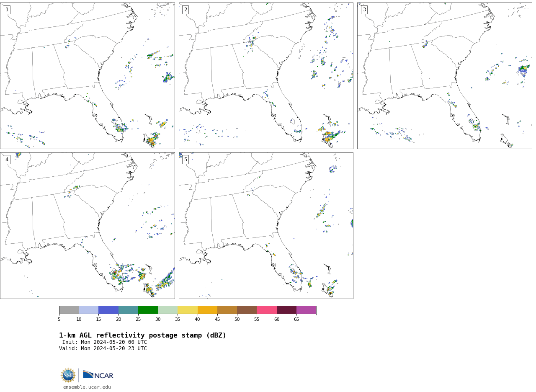Image resolution: width=536 pixels, height=392 pixels.
Task: Click the Valid: Mon 2024-05-20 23 UTC text
Action: point(103,348)
